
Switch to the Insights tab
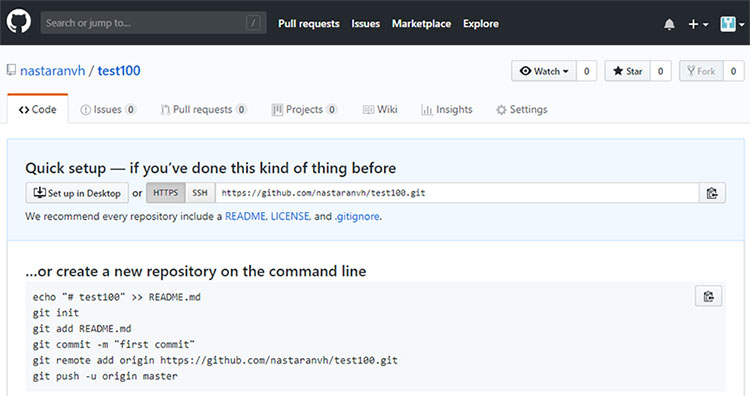(x=447, y=110)
